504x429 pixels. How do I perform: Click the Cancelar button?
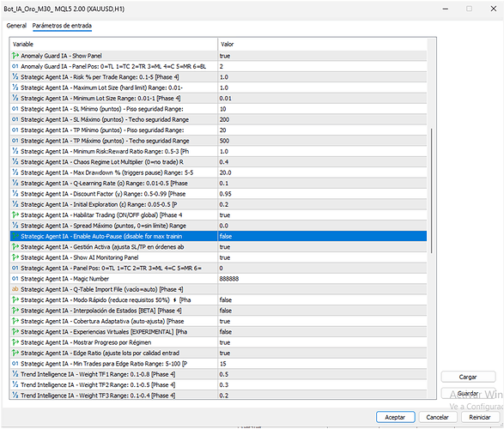coord(438,417)
